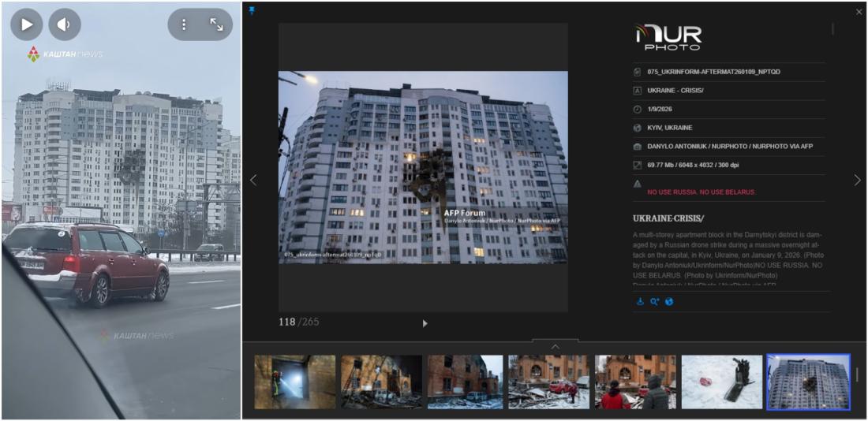Click the magnifier zoom icon
Screen dimensions: 868x421
pyautogui.click(x=655, y=302)
